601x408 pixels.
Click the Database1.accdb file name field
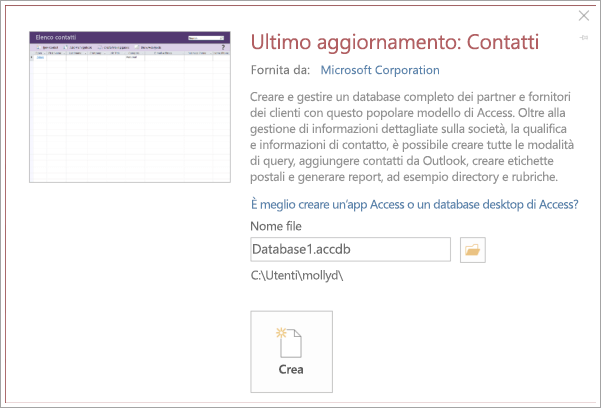tap(350, 250)
